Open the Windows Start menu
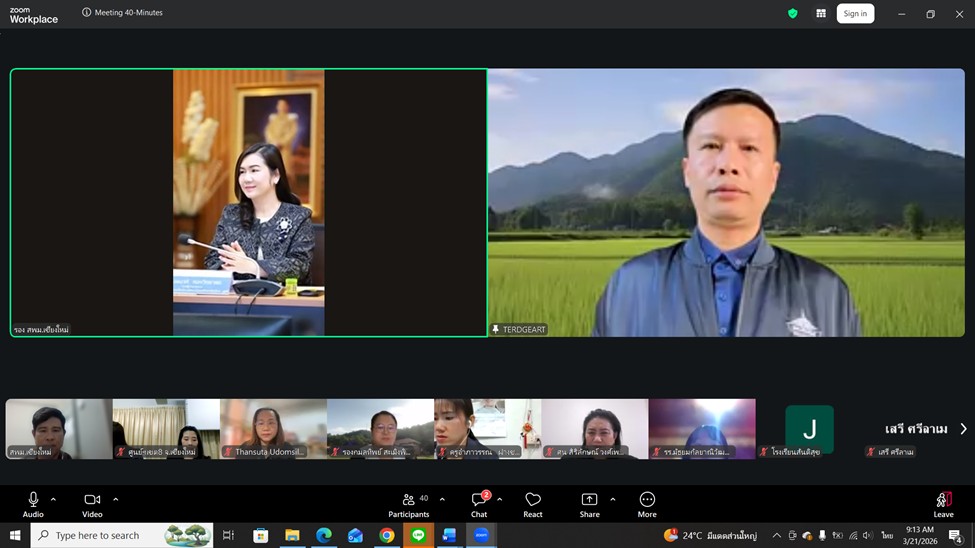Image resolution: width=975 pixels, height=548 pixels. pos(15,535)
